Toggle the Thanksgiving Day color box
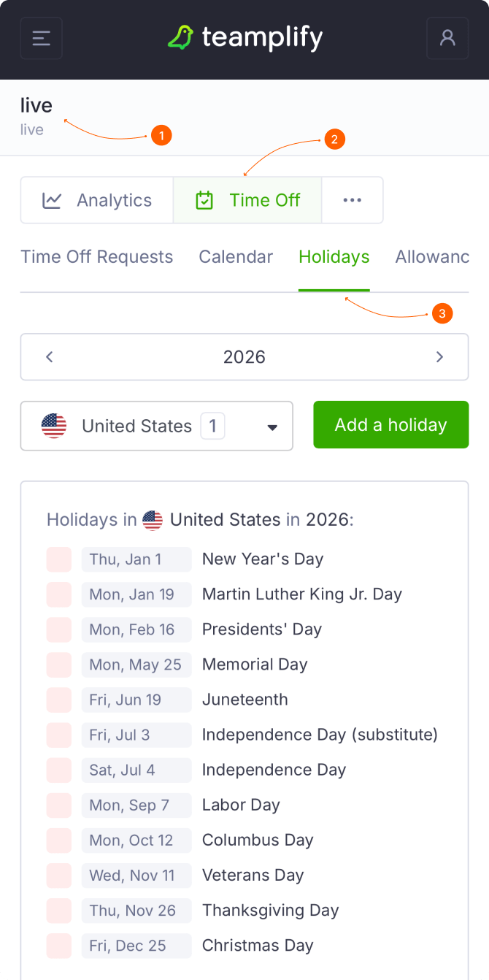This screenshot has height=980, width=489. coord(59,911)
